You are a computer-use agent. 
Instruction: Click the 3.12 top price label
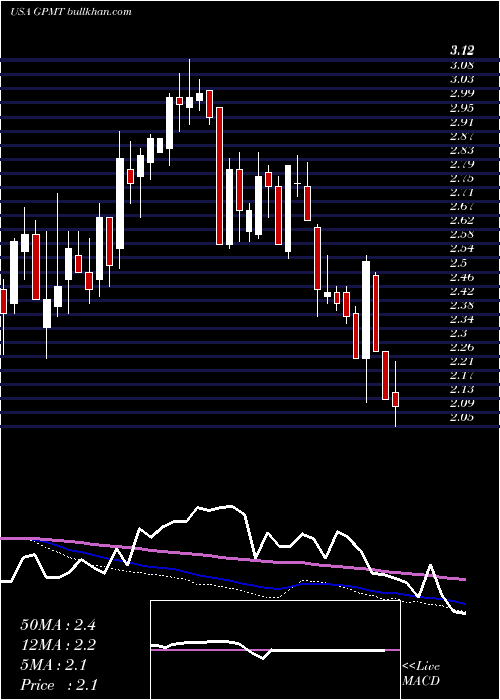point(462,50)
